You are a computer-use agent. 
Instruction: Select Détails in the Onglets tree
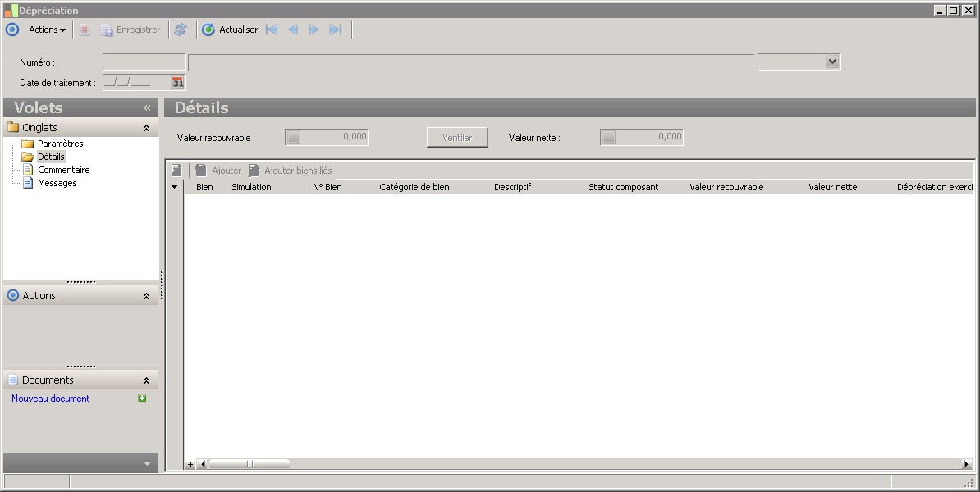tap(51, 157)
